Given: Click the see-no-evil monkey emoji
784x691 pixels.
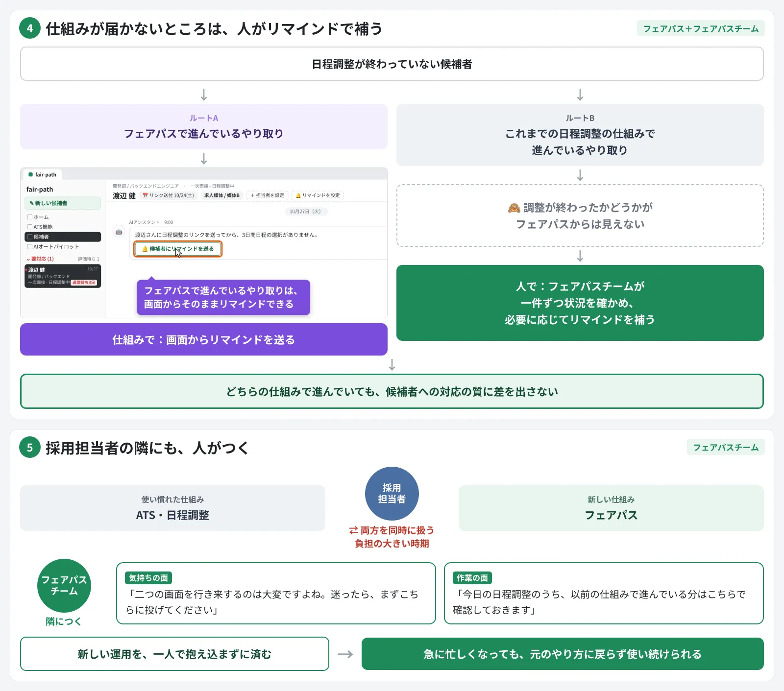Looking at the screenshot, I should 514,208.
